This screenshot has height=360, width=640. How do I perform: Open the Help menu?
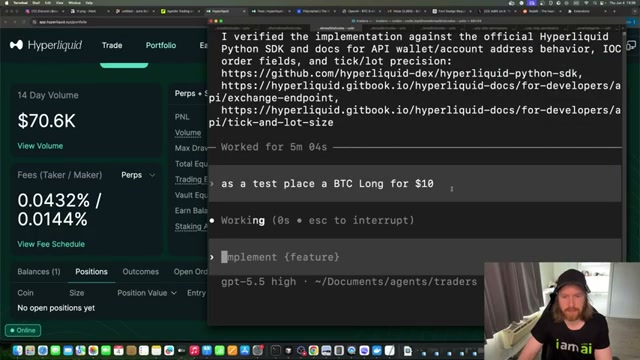(89, 3)
